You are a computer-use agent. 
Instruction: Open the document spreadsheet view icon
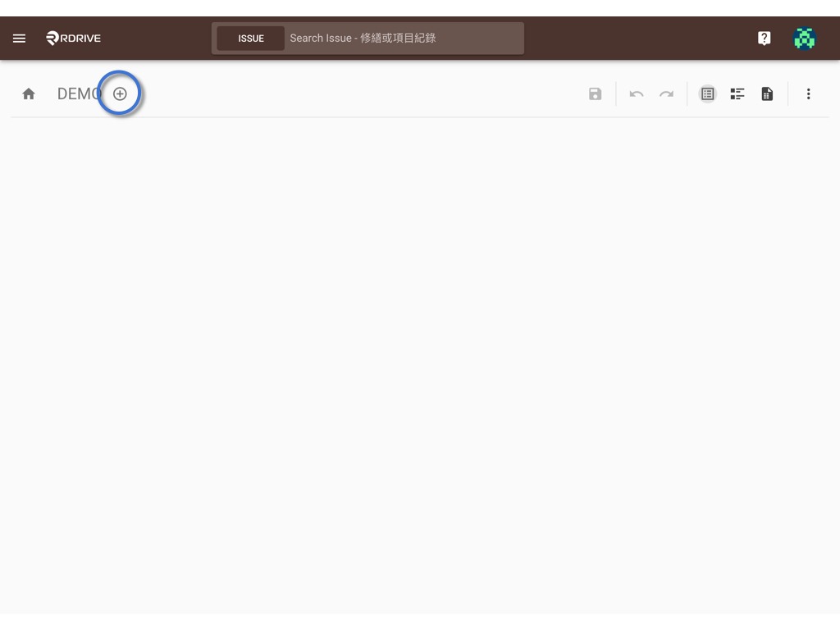click(x=767, y=94)
